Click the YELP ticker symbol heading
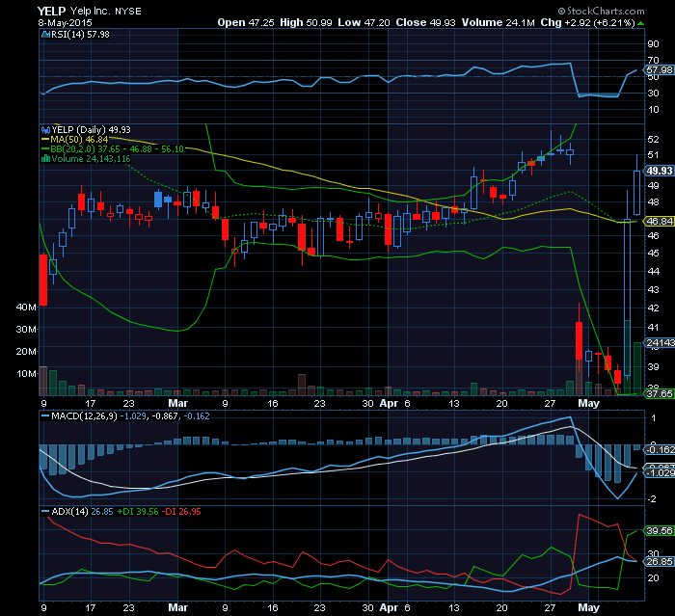Image resolution: width=675 pixels, height=616 pixels. 52,12
